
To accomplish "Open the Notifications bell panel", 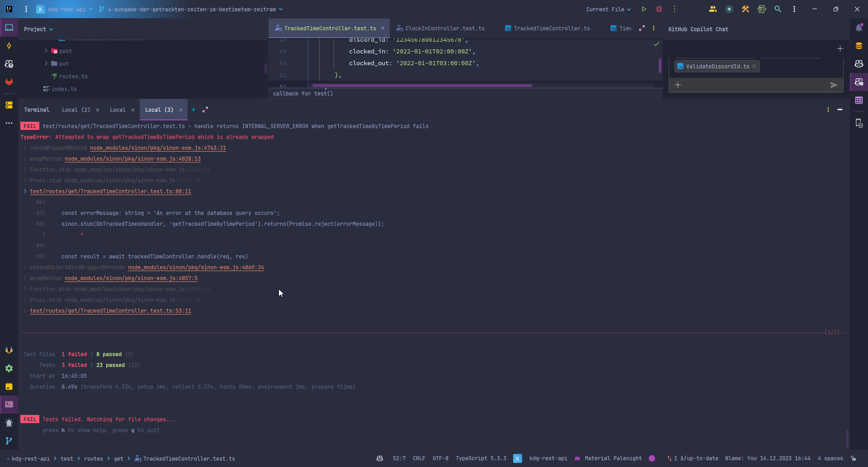I will 859,28.
